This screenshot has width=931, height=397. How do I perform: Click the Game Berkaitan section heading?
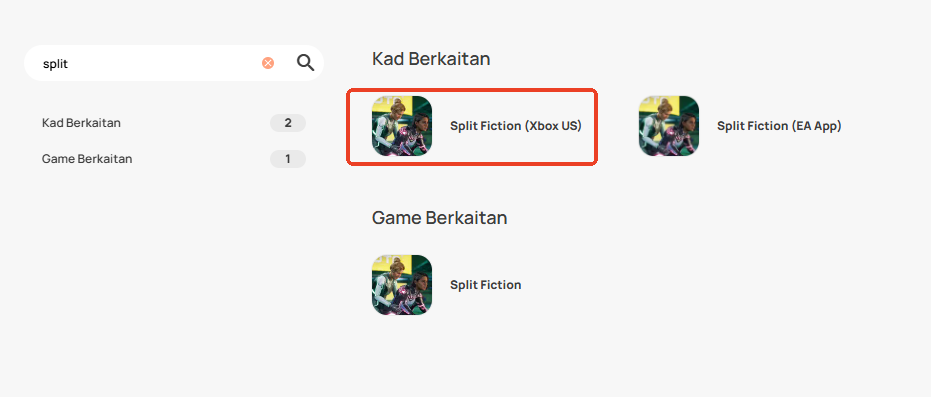439,218
